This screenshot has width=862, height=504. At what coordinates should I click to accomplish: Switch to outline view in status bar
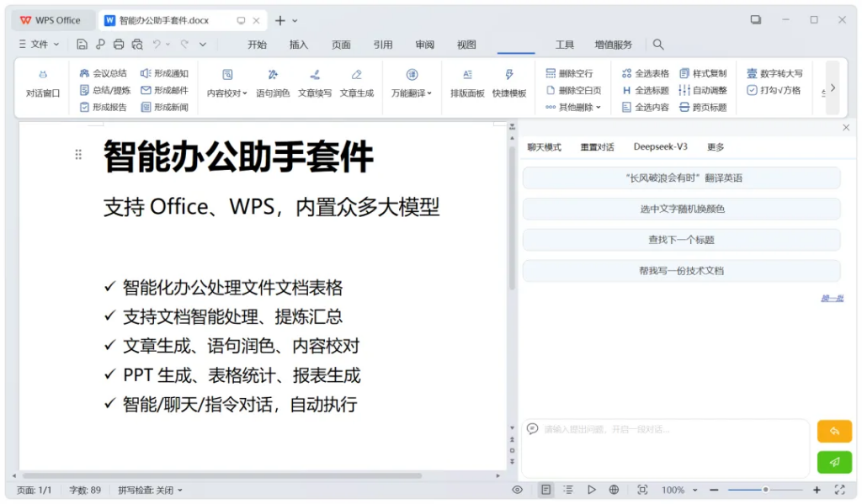point(568,490)
